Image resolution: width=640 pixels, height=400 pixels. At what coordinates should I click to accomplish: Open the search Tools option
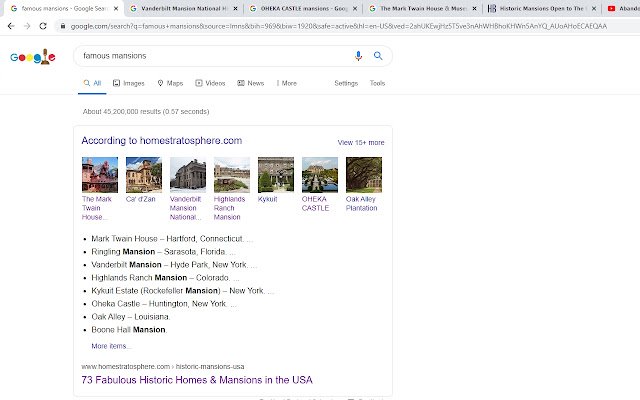[x=377, y=83]
